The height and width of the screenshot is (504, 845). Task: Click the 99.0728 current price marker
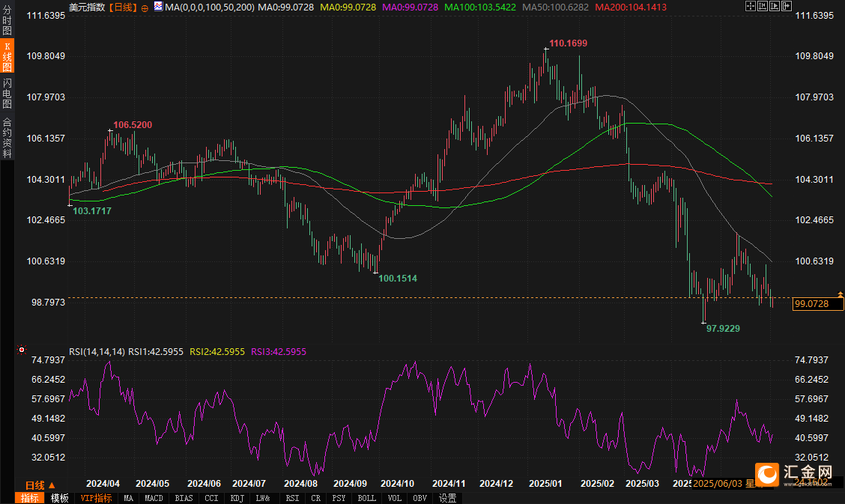click(818, 303)
